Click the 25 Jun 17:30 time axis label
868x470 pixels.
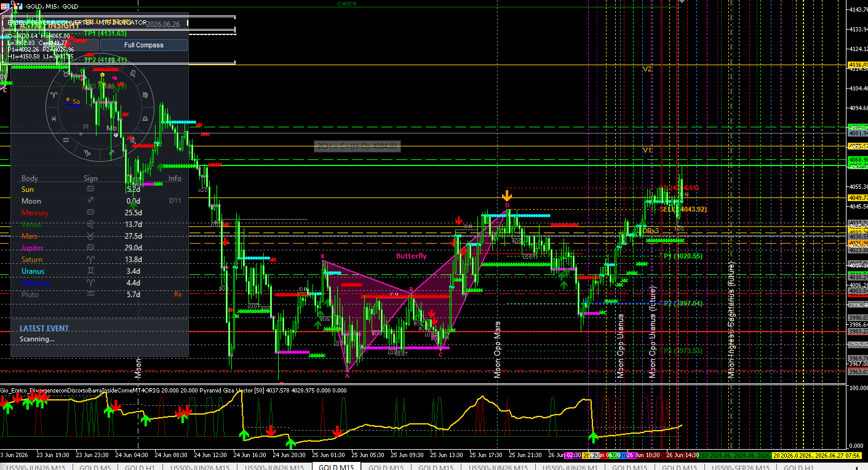point(485,455)
